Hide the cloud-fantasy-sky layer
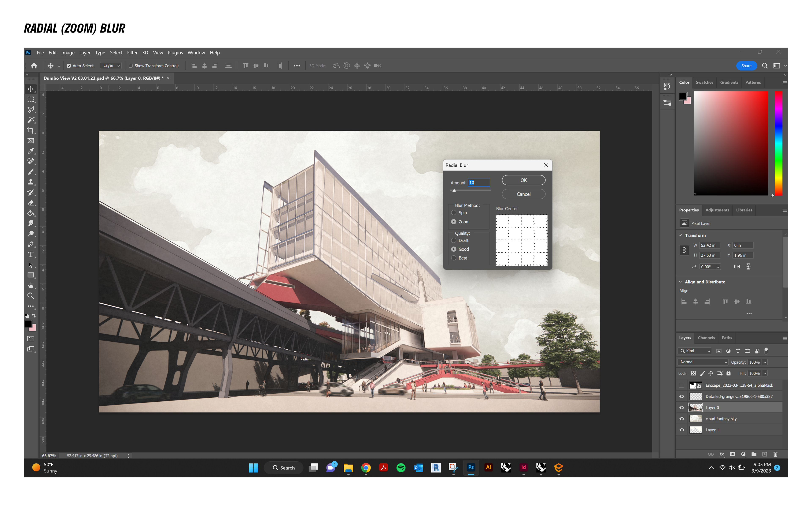Screen dimensions: 812x525 point(682,419)
